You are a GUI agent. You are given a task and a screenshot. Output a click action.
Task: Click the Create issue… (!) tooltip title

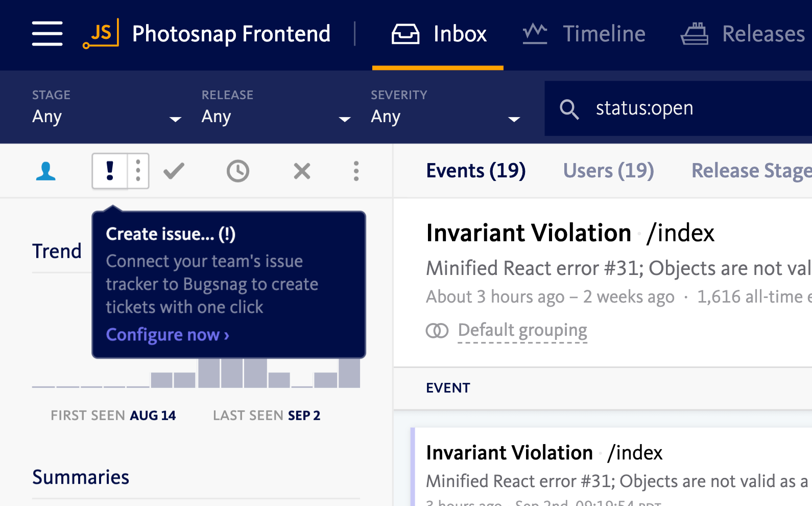click(x=171, y=234)
